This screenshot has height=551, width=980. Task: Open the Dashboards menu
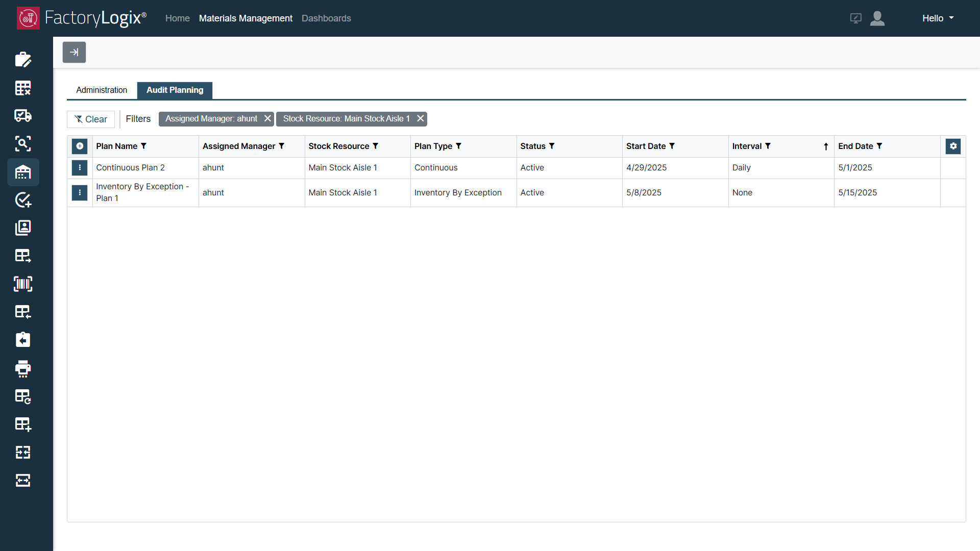pyautogui.click(x=326, y=18)
